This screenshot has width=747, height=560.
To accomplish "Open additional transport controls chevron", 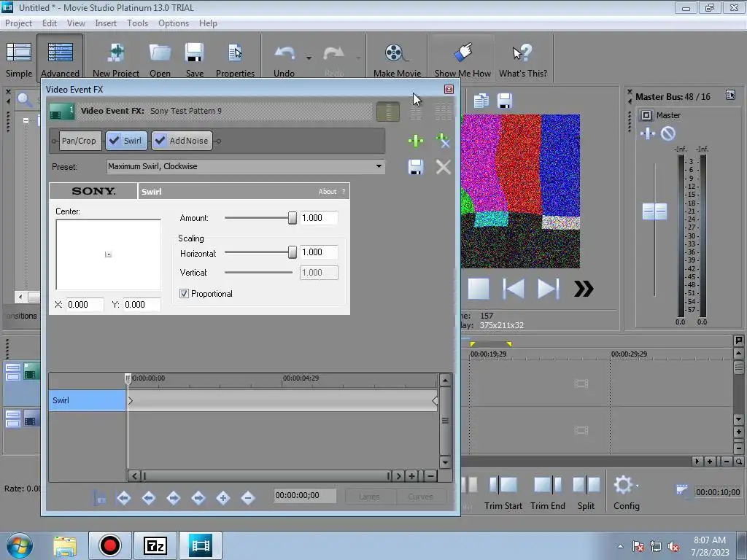I will coord(584,289).
